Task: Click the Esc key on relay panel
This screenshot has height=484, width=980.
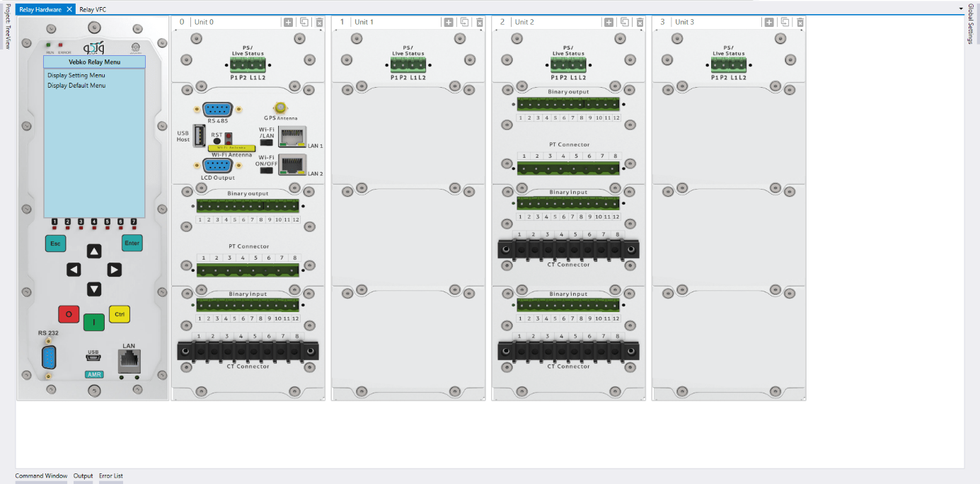Action: tap(55, 243)
